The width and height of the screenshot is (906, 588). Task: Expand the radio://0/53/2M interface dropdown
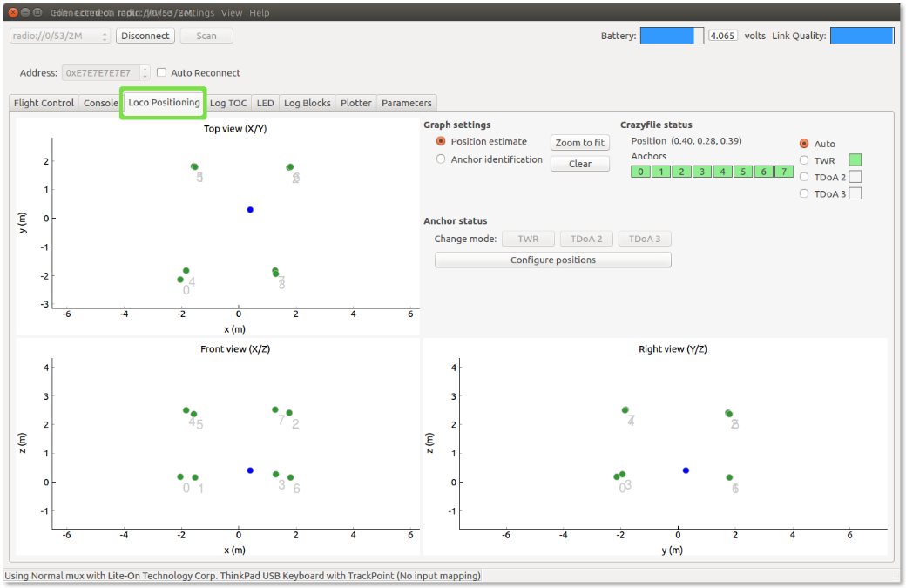pos(59,36)
